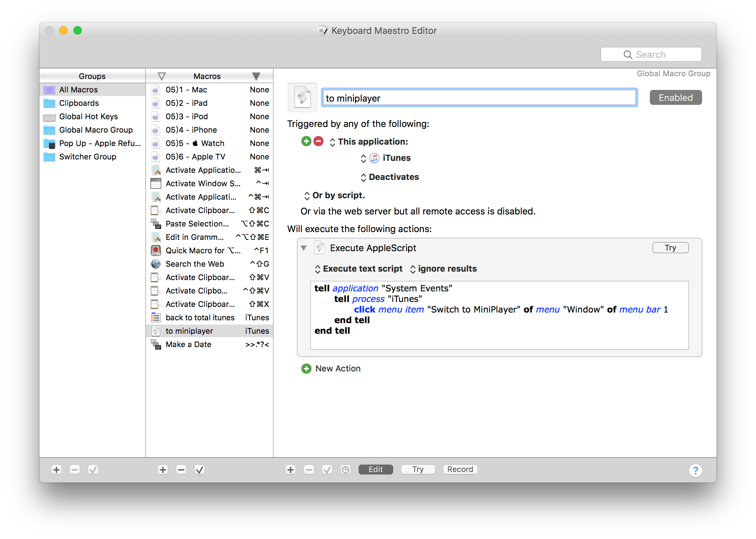Open the Deactivates condition dropdown

click(390, 177)
